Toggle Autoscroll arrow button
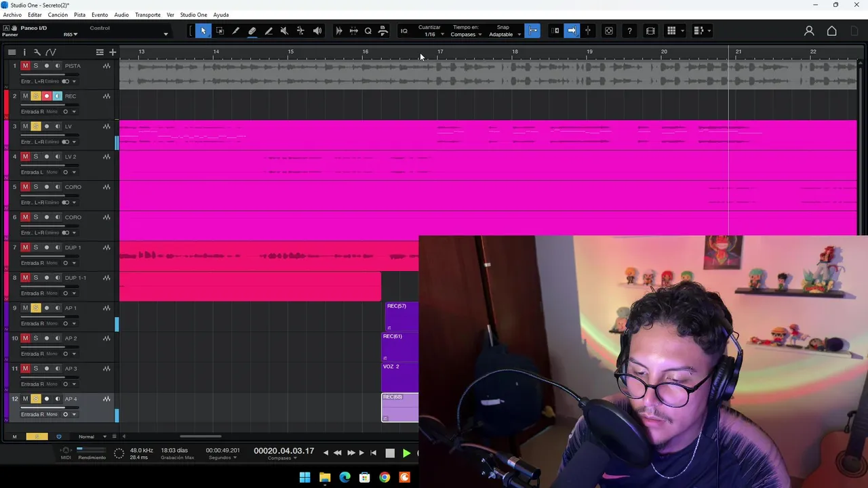Screen dimensions: 868x488 [x=572, y=30]
